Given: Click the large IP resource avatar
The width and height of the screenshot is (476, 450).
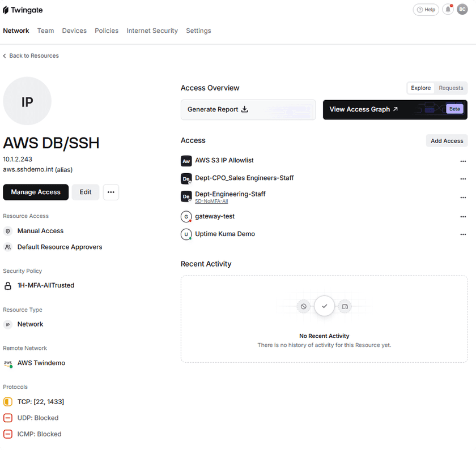Looking at the screenshot, I should coord(27,101).
